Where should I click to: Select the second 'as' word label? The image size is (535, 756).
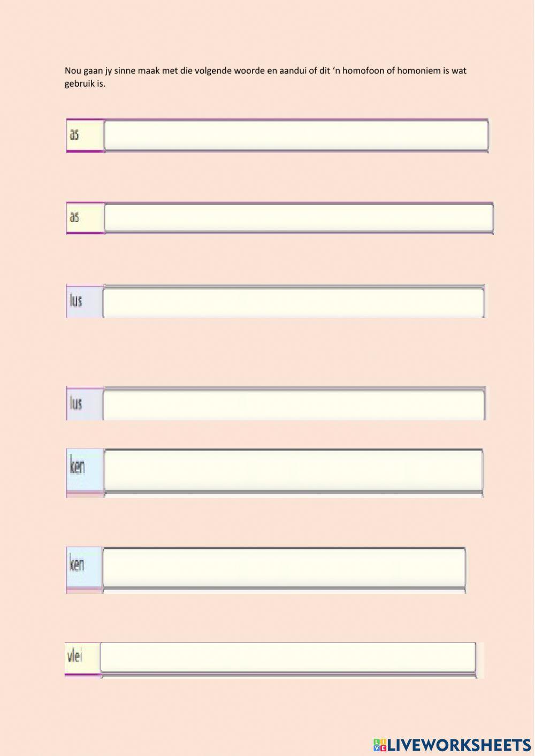[74, 217]
